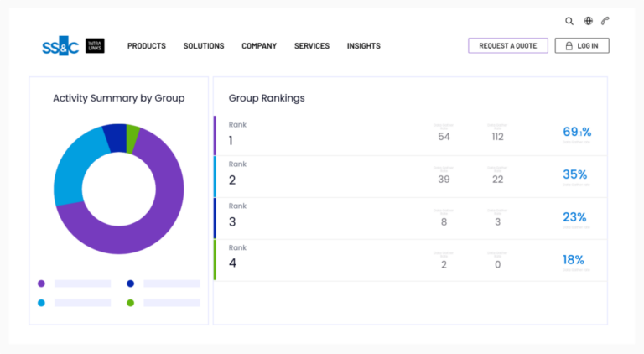Click the light blue legend dot
This screenshot has height=354, width=644.
tap(41, 302)
